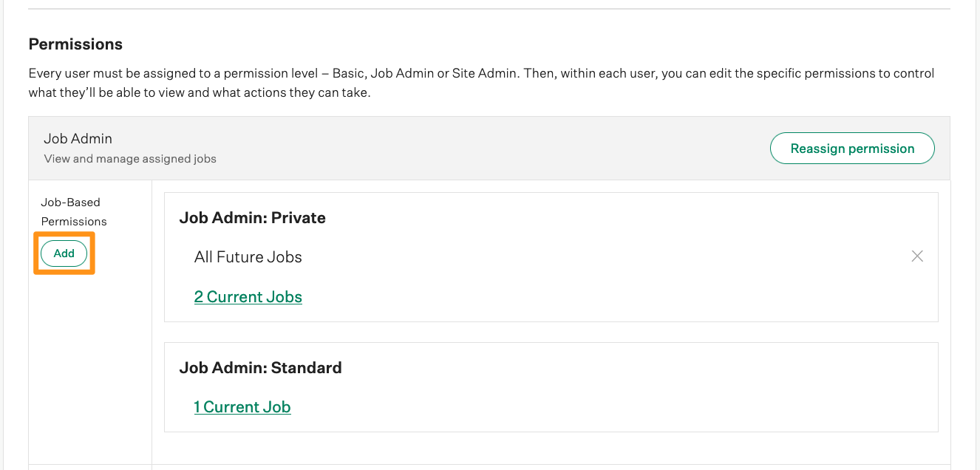Click the Job-Based Permissions sidebar label
The image size is (980, 470).
74,211
